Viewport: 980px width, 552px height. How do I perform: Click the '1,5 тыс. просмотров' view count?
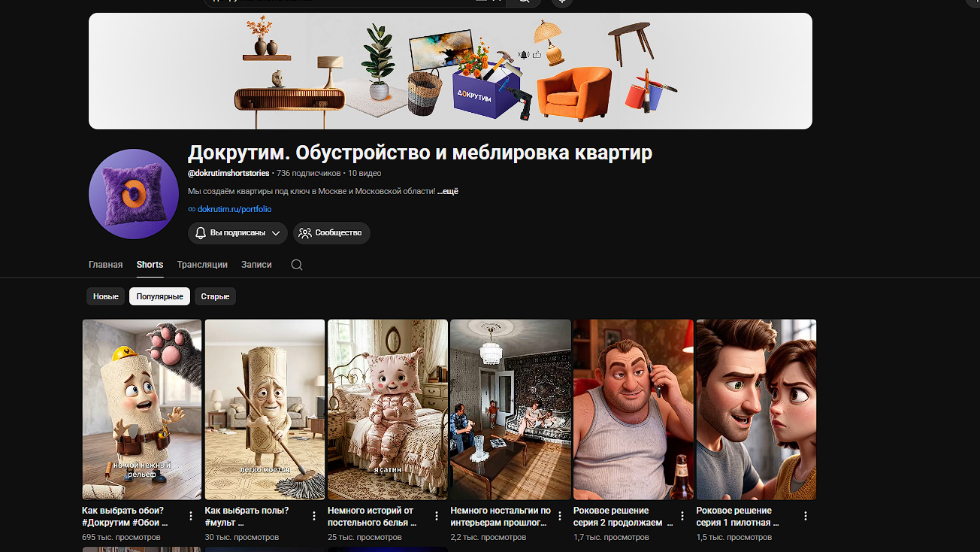[x=734, y=538]
